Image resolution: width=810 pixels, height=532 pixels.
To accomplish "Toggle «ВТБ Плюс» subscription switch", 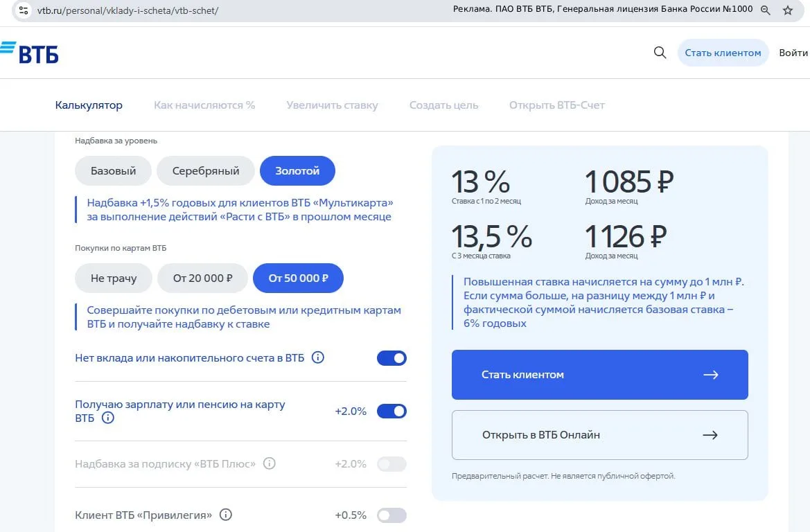I will (x=391, y=464).
